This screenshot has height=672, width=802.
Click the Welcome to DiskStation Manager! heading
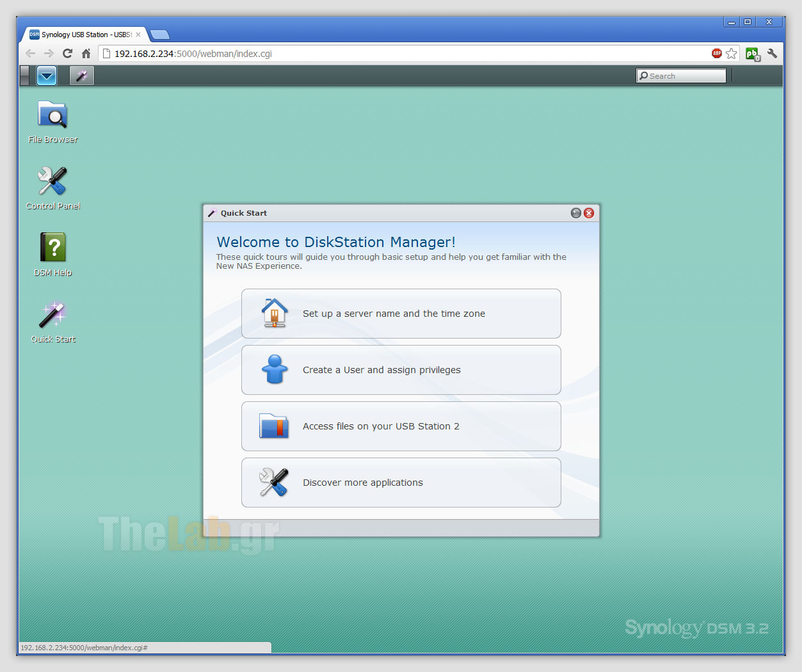coord(336,242)
